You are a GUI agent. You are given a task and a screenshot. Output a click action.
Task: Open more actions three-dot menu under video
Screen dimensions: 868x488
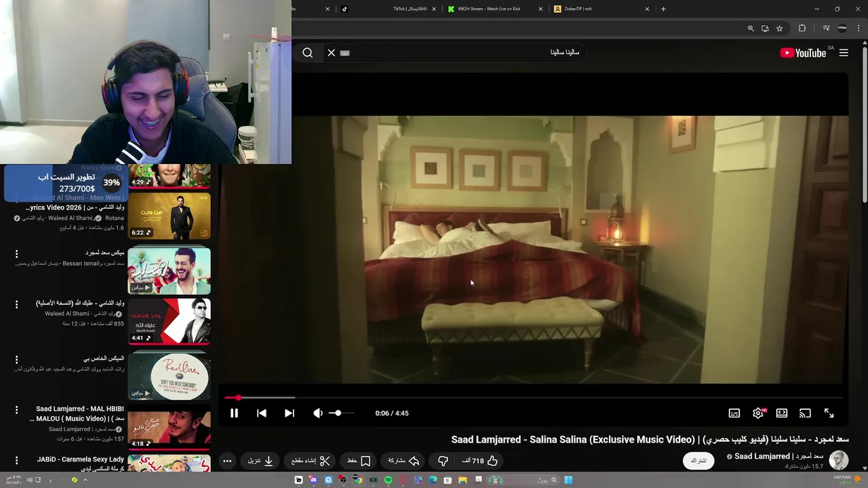click(227, 461)
